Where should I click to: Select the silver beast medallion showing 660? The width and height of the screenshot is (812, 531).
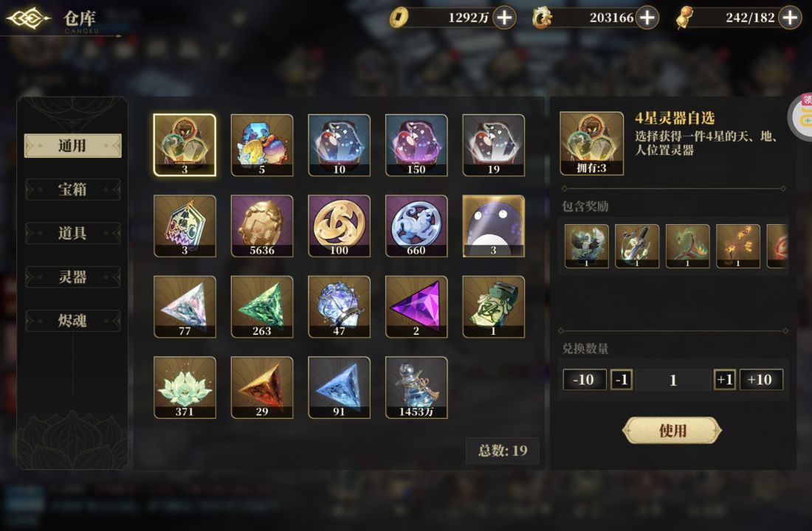pyautogui.click(x=416, y=226)
